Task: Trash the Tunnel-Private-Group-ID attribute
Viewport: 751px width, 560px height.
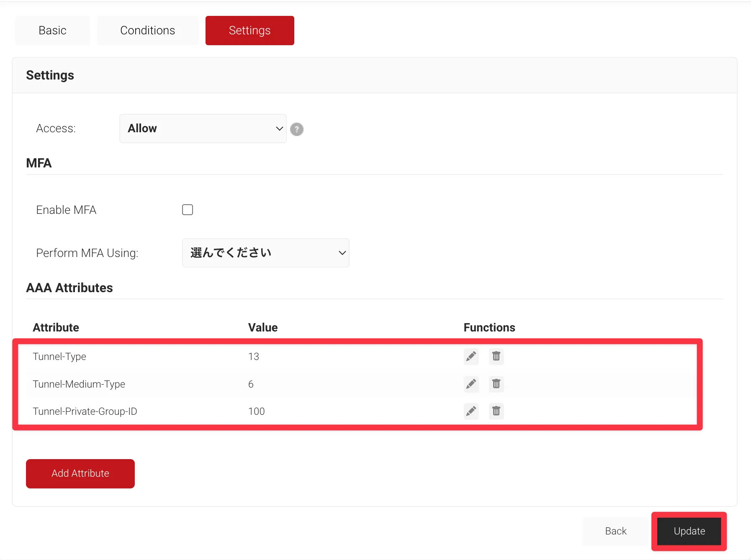Action: [496, 411]
